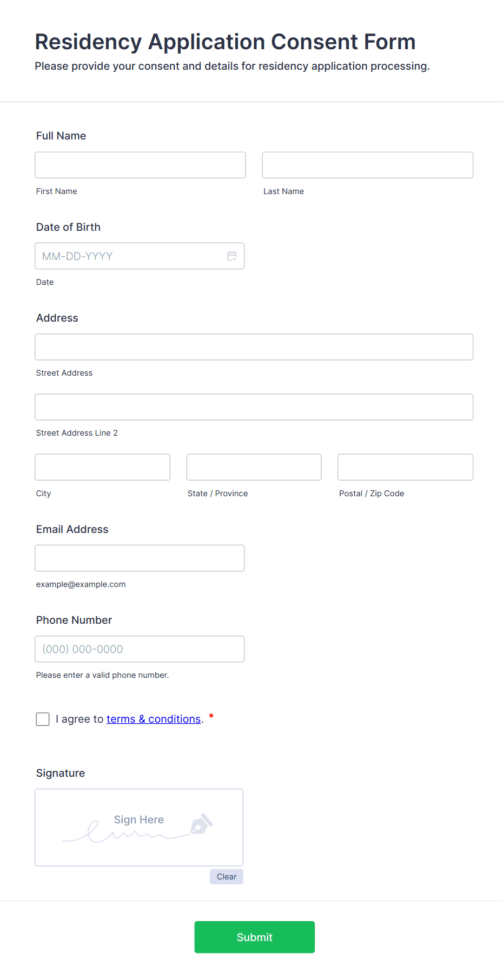Check the terms agreement checkbox
503x980 pixels.
click(x=43, y=719)
